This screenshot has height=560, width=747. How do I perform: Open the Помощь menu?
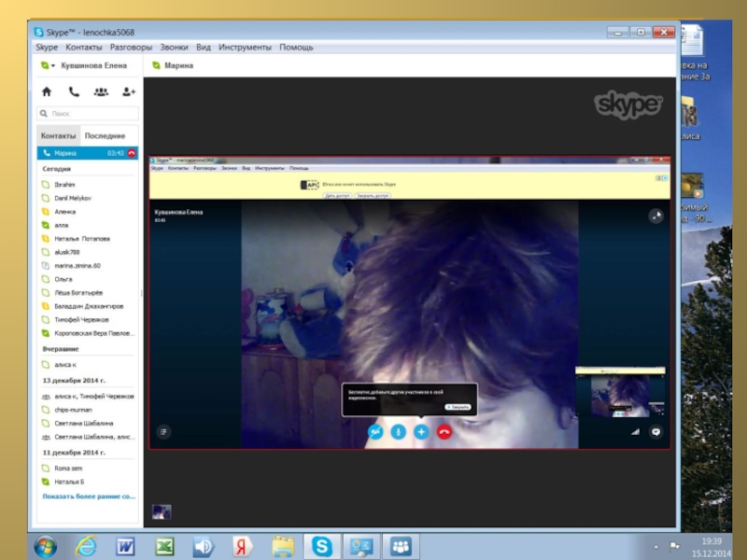(x=296, y=48)
